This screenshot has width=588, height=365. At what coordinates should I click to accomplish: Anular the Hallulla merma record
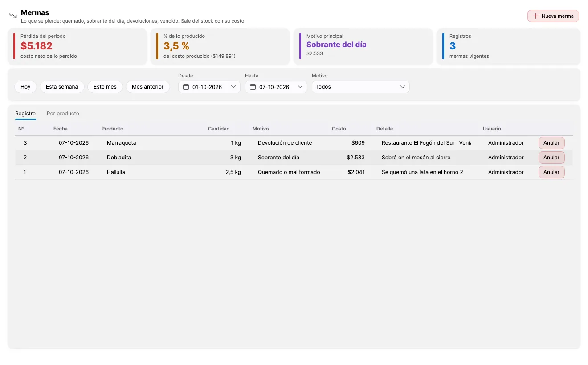551,172
